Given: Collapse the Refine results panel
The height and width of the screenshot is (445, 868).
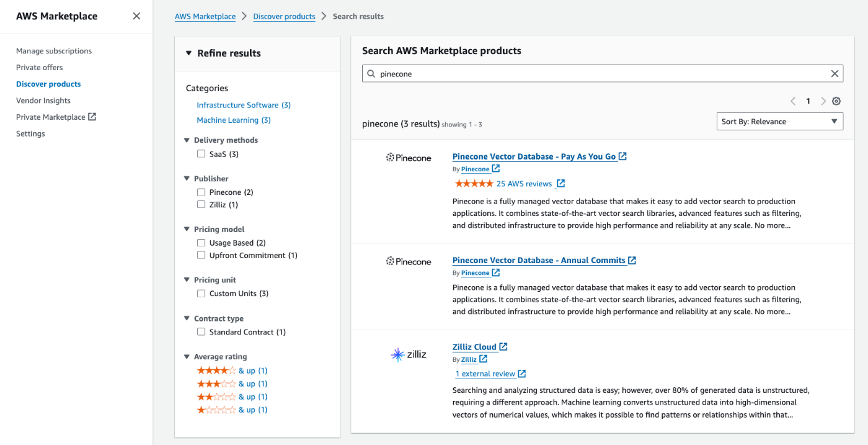Looking at the screenshot, I should 189,53.
